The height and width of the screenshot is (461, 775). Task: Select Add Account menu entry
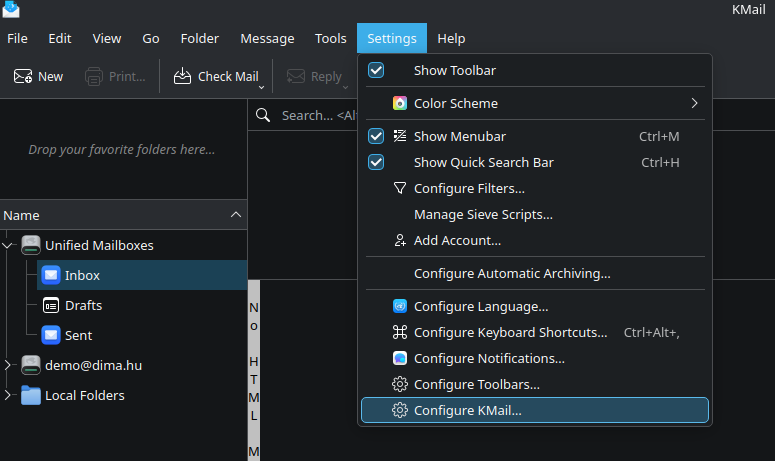click(x=535, y=240)
